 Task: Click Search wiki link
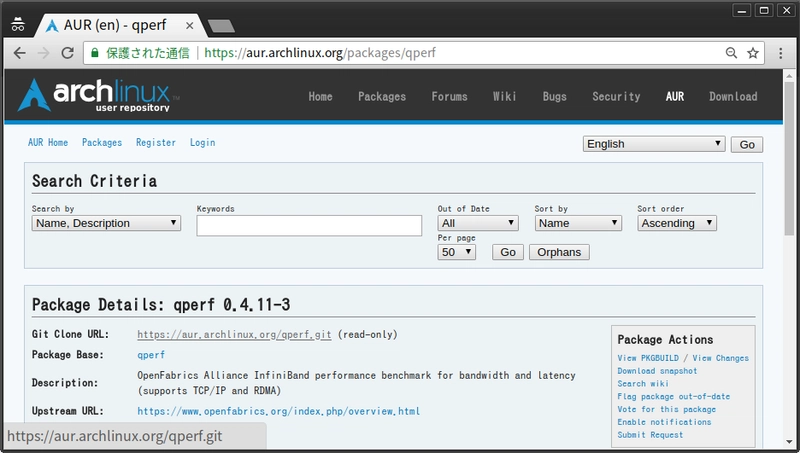(x=643, y=384)
